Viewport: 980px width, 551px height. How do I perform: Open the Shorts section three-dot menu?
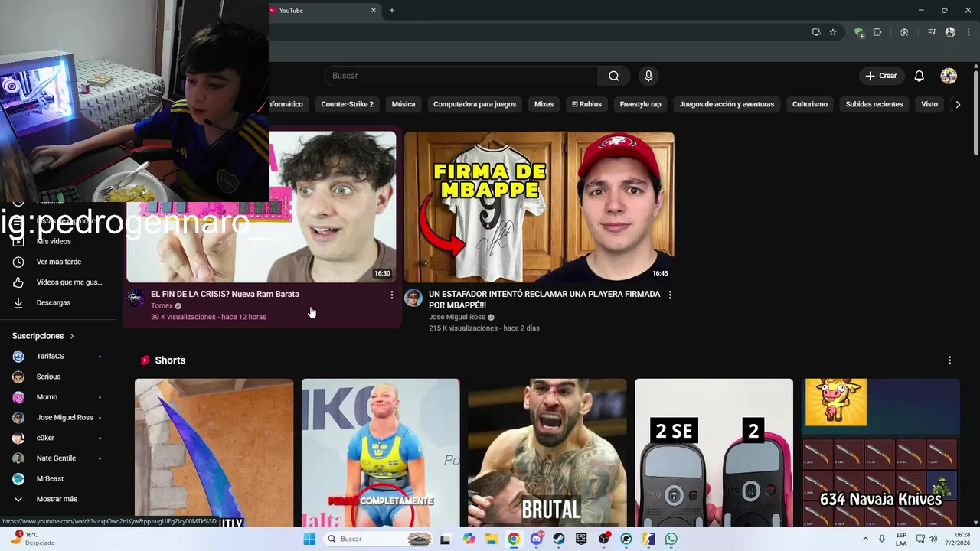coord(949,360)
